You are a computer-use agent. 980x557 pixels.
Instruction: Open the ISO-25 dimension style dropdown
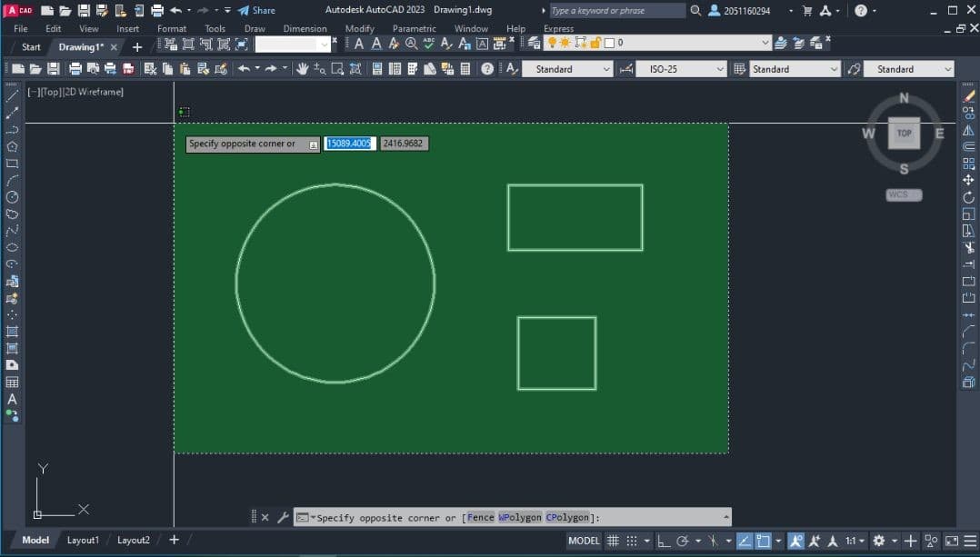coord(681,69)
